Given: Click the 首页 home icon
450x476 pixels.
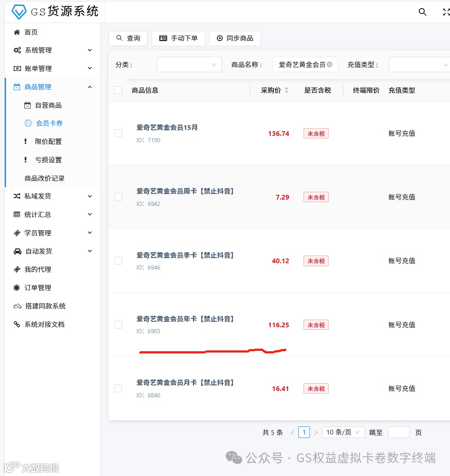Looking at the screenshot, I should (17, 32).
